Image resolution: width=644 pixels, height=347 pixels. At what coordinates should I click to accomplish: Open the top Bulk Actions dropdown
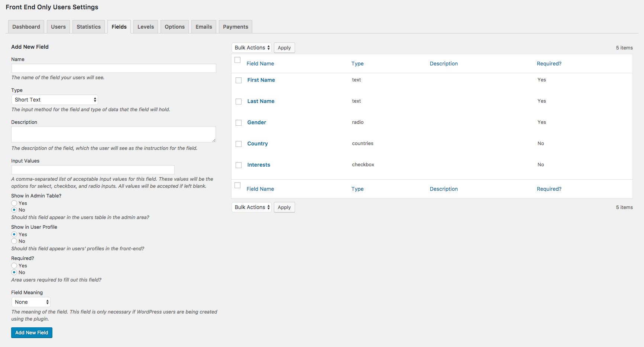(x=251, y=48)
